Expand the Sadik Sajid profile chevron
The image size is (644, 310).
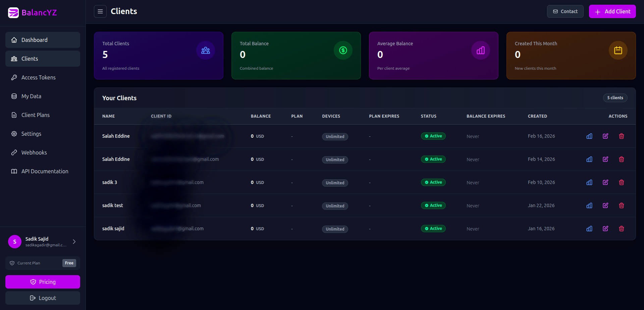(74, 241)
